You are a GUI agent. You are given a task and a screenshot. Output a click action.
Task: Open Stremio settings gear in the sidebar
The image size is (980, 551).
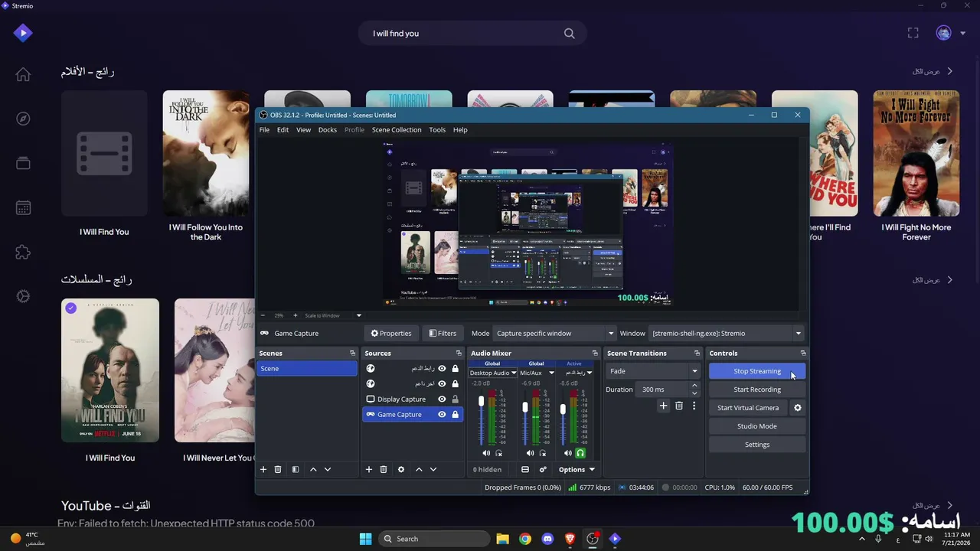[23, 296]
